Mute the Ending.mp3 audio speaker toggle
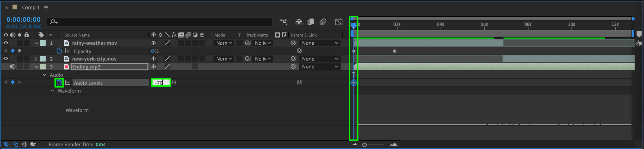Image resolution: width=644 pixels, height=149 pixels. point(13,66)
